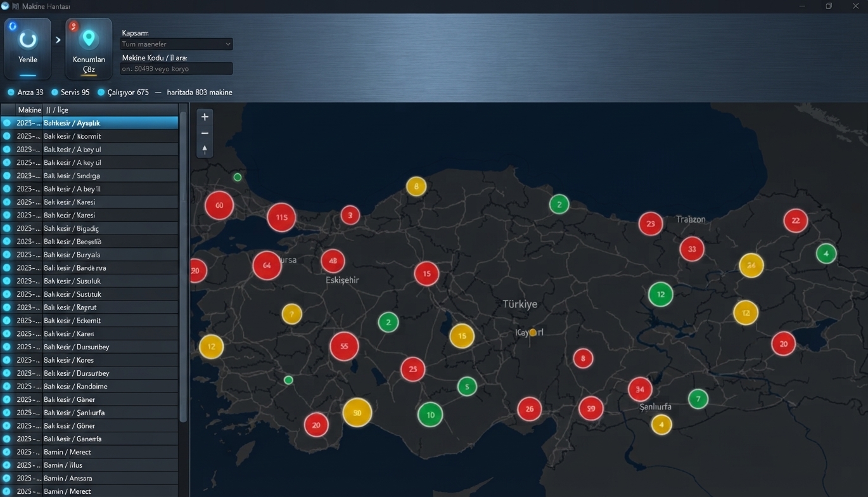868x497 pixels.
Task: Click the Trabzon label on the map
Action: [x=691, y=219]
